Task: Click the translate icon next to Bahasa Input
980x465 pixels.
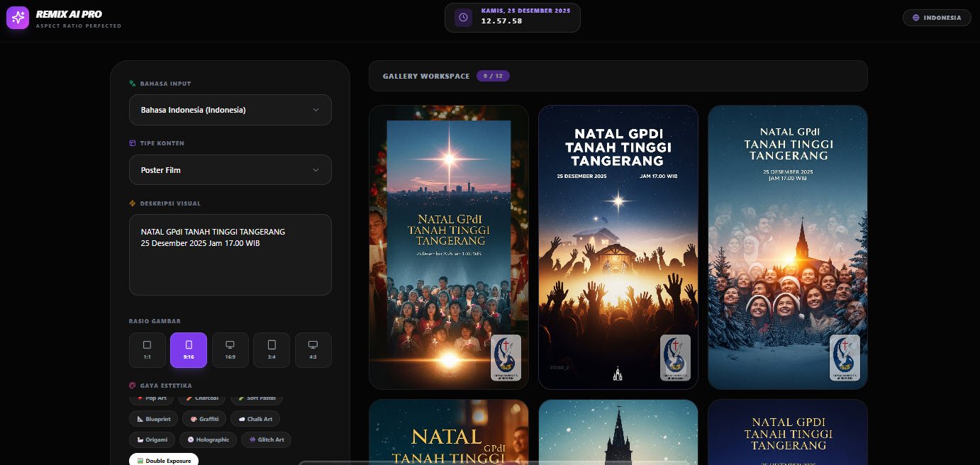Action: 132,84
